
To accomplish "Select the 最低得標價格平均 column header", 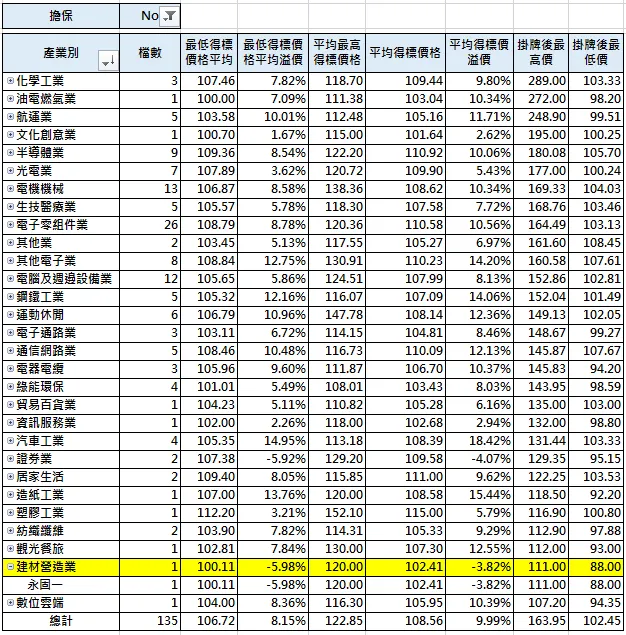I will pyautogui.click(x=209, y=53).
